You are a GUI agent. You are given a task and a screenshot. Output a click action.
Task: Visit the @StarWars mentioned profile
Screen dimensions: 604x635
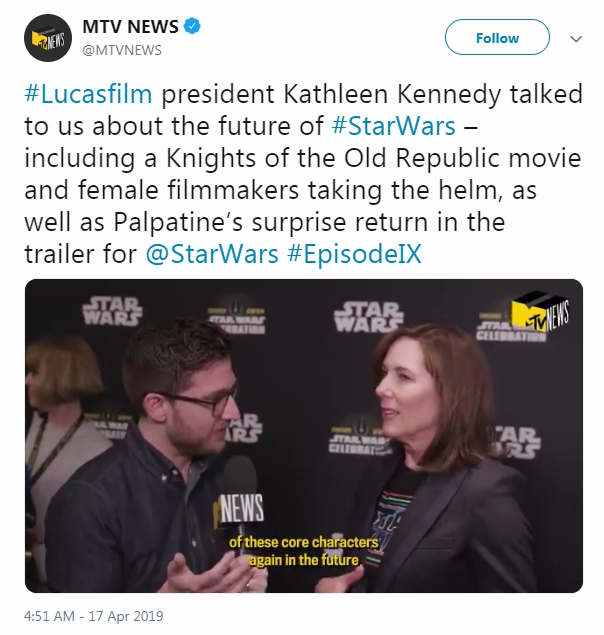pos(212,254)
